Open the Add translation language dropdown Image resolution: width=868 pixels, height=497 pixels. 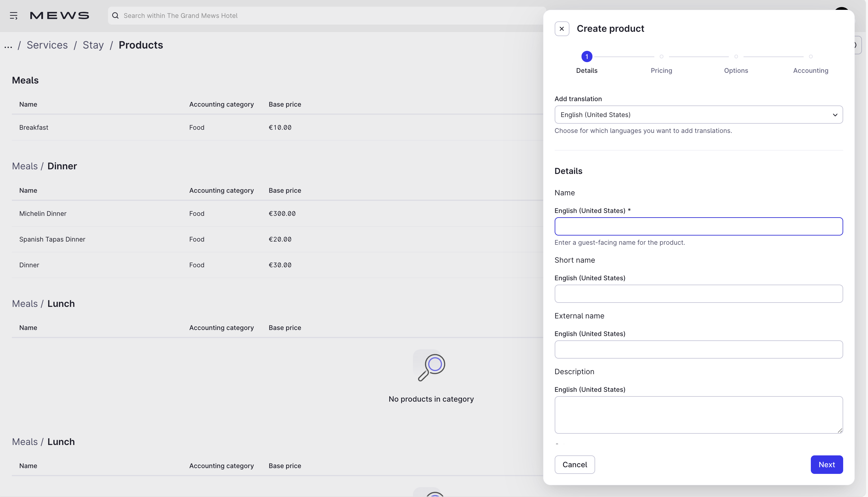(x=699, y=115)
